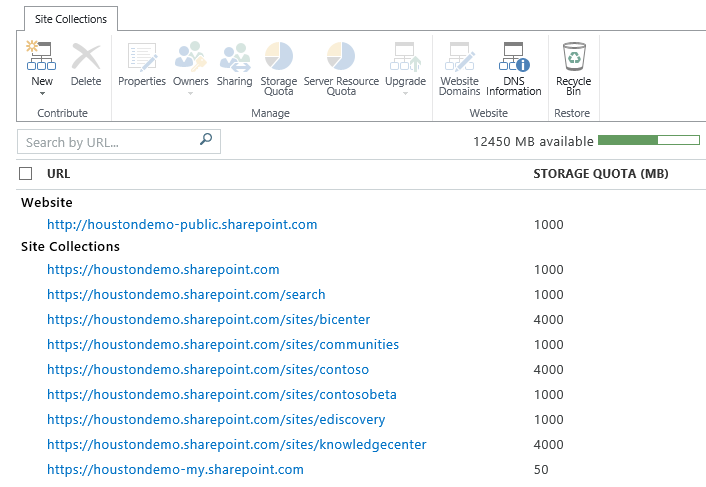Open the Recycle Bin icon

click(x=574, y=56)
